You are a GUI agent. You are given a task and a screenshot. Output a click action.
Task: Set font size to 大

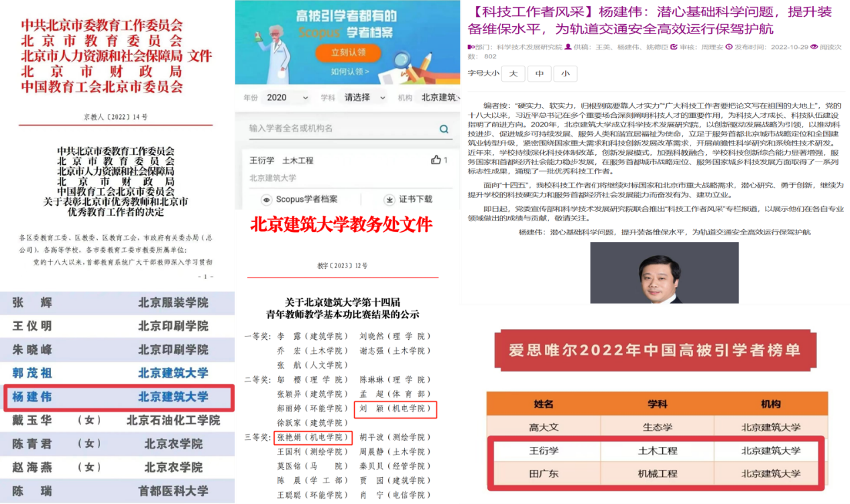513,74
